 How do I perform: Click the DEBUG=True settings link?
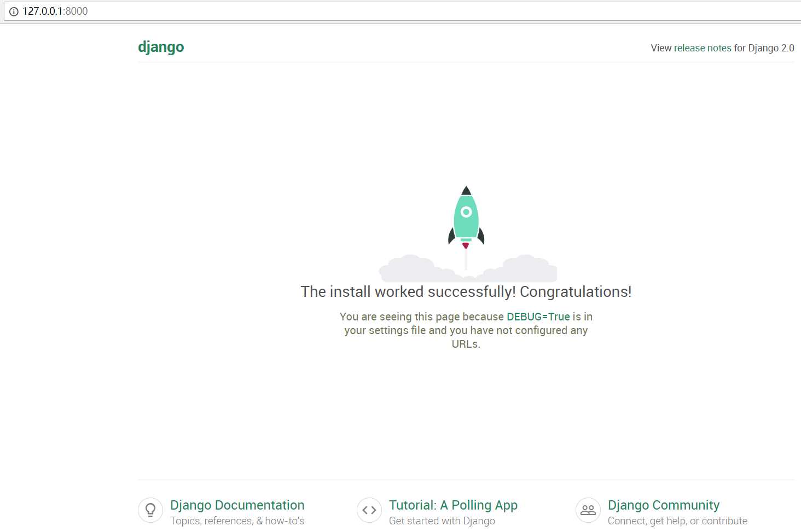(538, 317)
